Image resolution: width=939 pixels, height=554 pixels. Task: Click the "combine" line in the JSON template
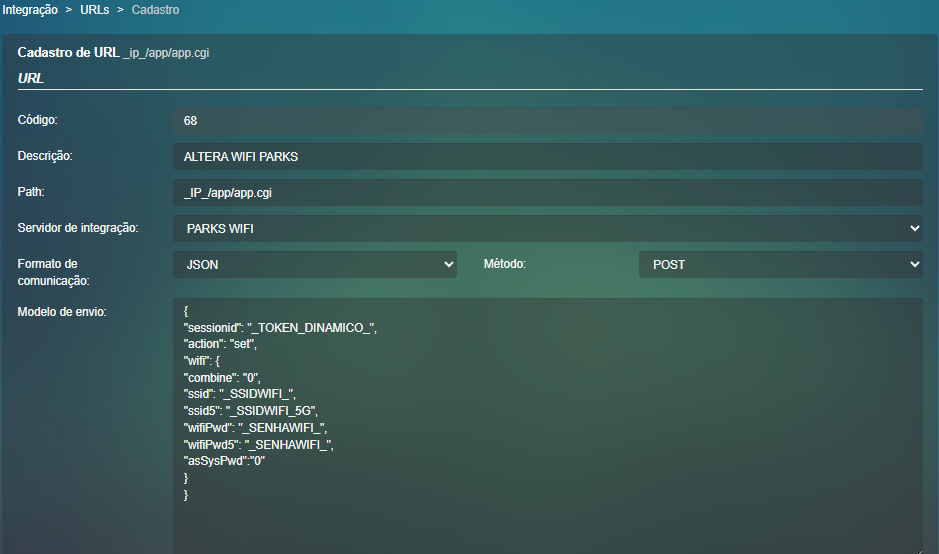222,377
